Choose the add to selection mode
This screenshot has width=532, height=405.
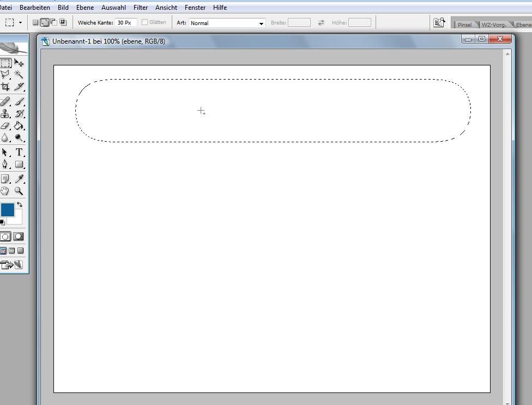[x=45, y=22]
